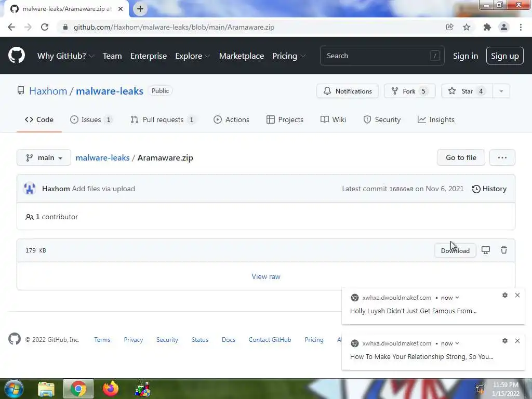This screenshot has width=532, height=399.
Task: Open the Chrome three-dot menu
Action: coord(521,27)
